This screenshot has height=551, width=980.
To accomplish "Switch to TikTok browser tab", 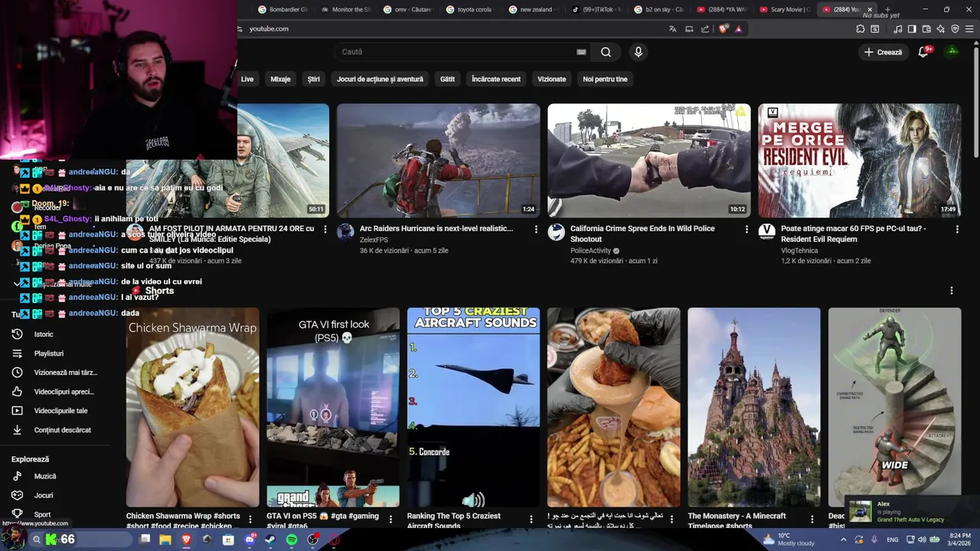I will [596, 9].
